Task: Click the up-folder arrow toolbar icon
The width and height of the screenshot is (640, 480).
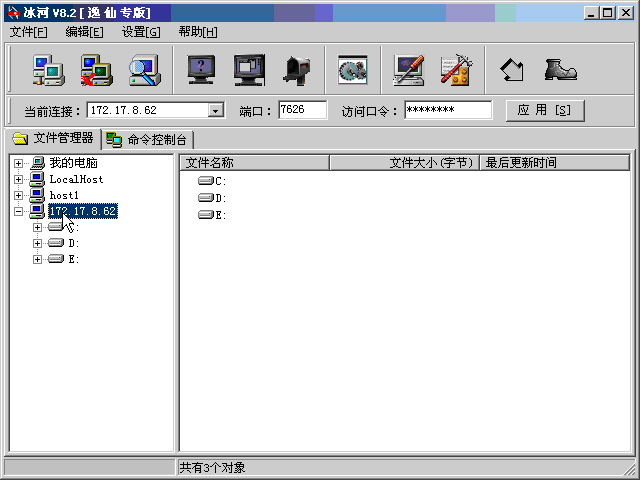Action: pos(512,70)
